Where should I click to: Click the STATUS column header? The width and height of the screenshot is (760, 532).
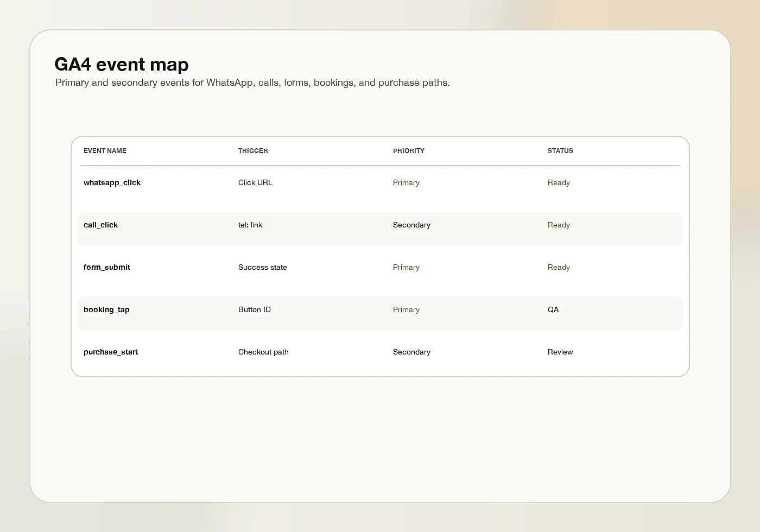tap(560, 151)
